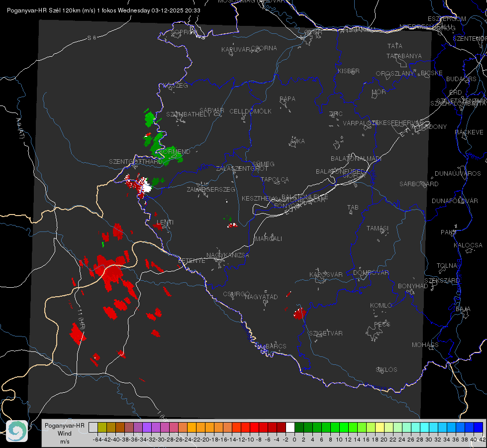This screenshot has height=448, width=487.
Task: Click the 'CSORNA' city label
Action: point(264,48)
